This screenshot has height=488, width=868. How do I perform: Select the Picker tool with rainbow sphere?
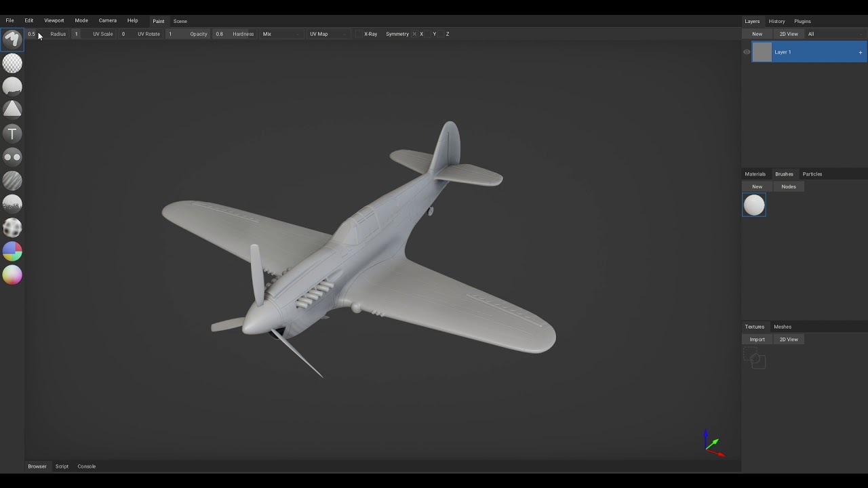[x=12, y=275]
